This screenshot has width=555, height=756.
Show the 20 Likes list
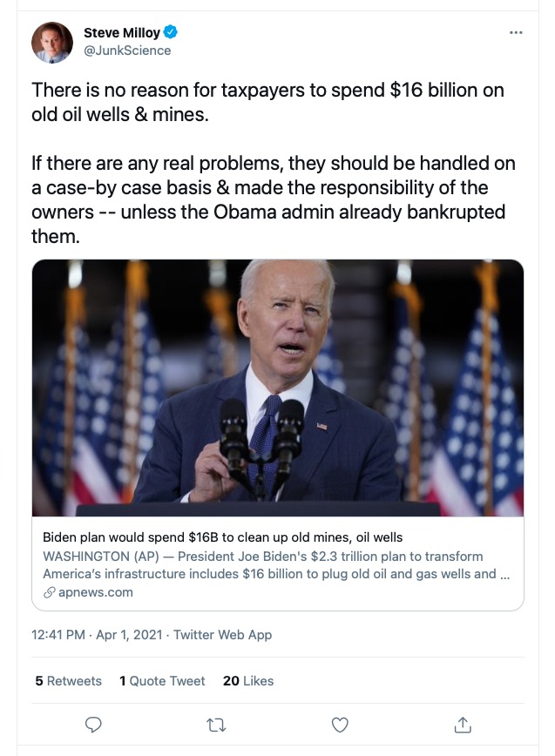click(x=248, y=681)
